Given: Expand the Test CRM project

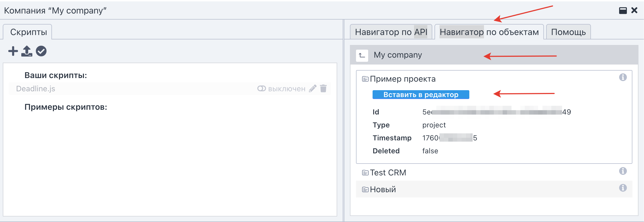Looking at the screenshot, I should 388,173.
